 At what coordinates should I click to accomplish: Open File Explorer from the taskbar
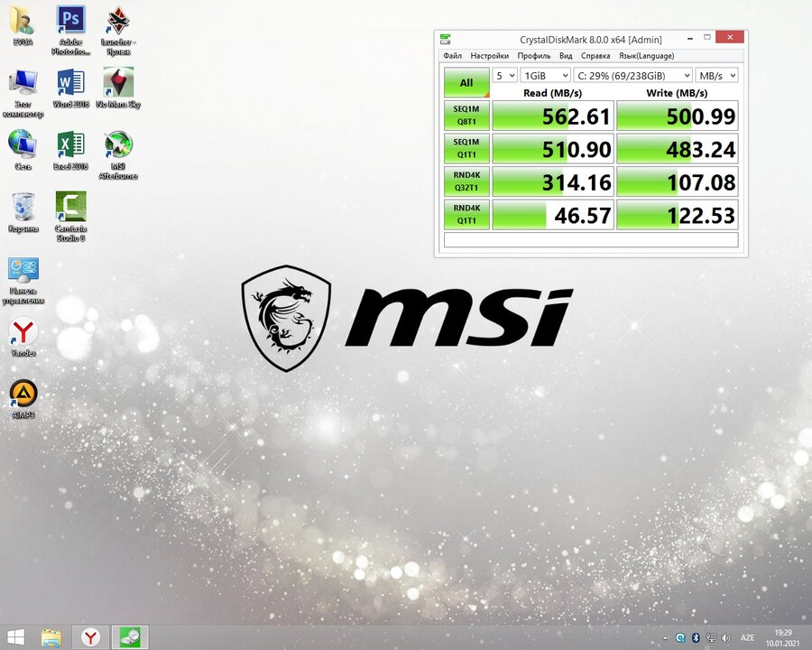51,637
